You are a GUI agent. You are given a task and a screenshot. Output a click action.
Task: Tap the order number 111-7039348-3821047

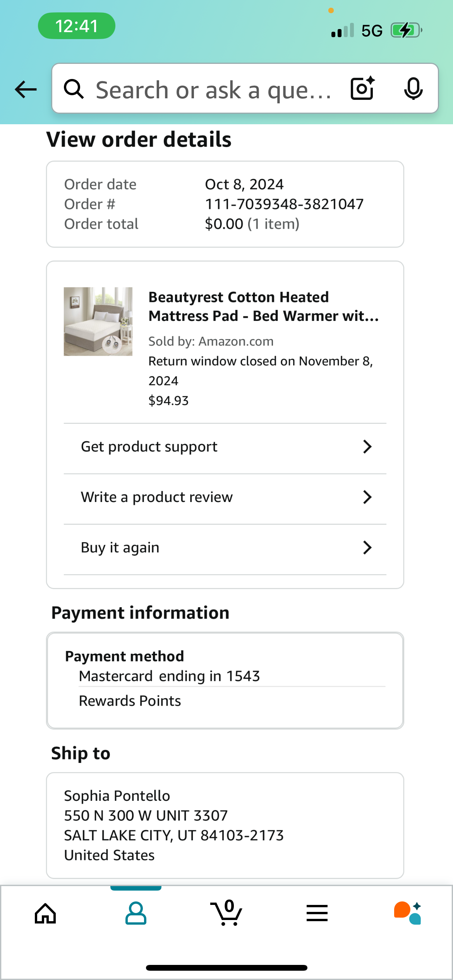[x=284, y=204]
